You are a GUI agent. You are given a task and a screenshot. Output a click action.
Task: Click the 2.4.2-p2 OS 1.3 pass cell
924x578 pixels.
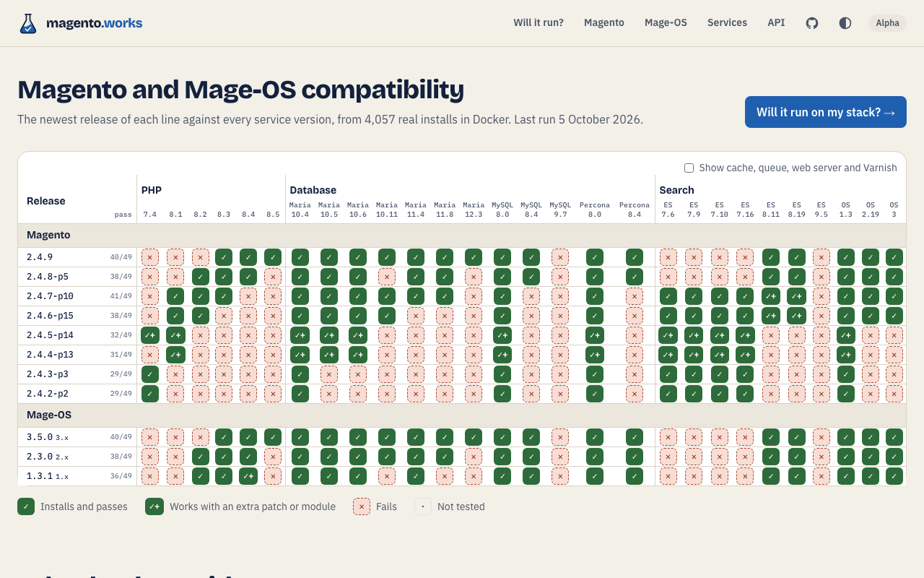point(846,394)
